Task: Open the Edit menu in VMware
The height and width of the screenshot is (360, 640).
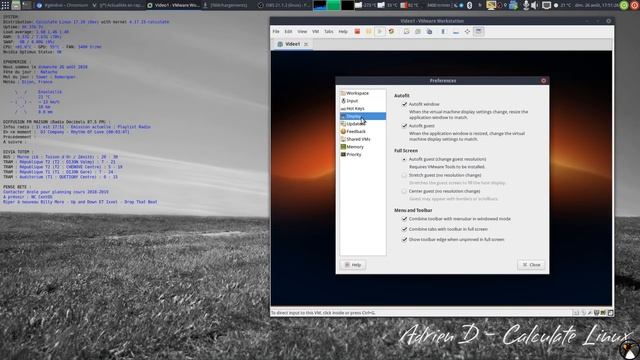Action: [288, 31]
